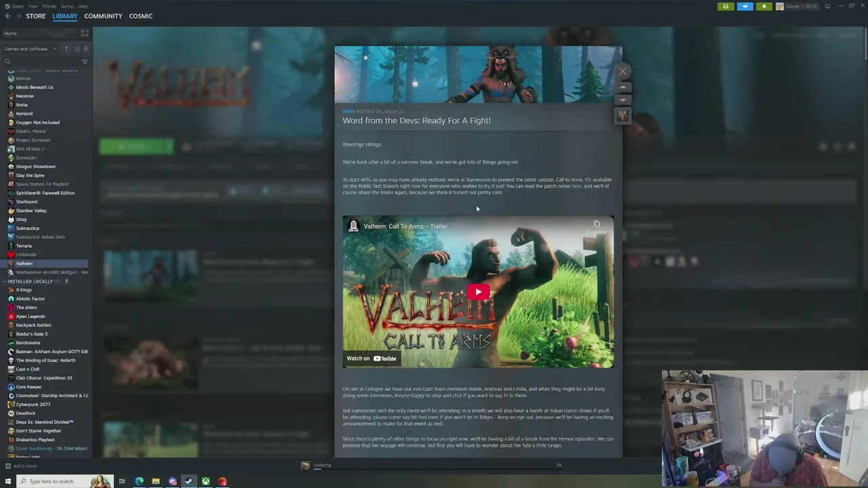Open the STORE tab
868x488 pixels.
click(36, 16)
